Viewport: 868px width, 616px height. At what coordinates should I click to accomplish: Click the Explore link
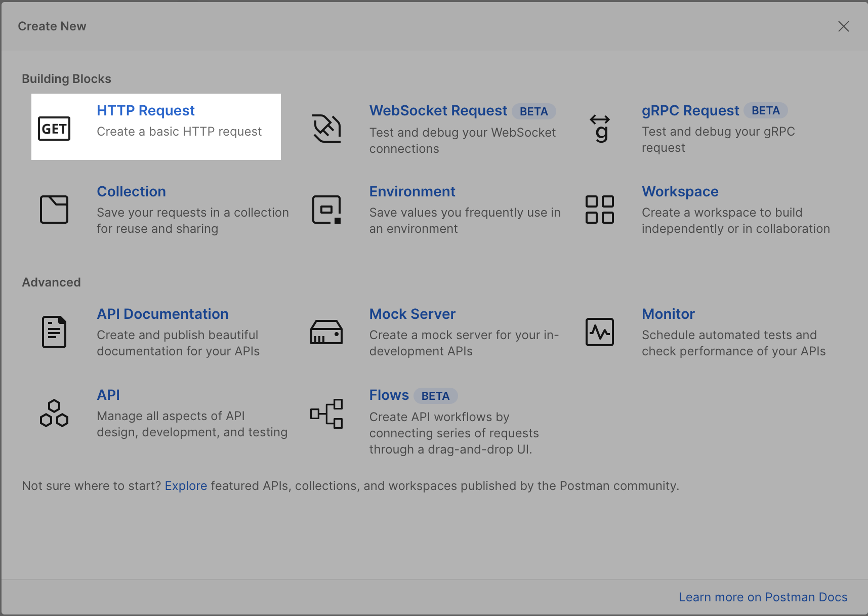pos(186,486)
